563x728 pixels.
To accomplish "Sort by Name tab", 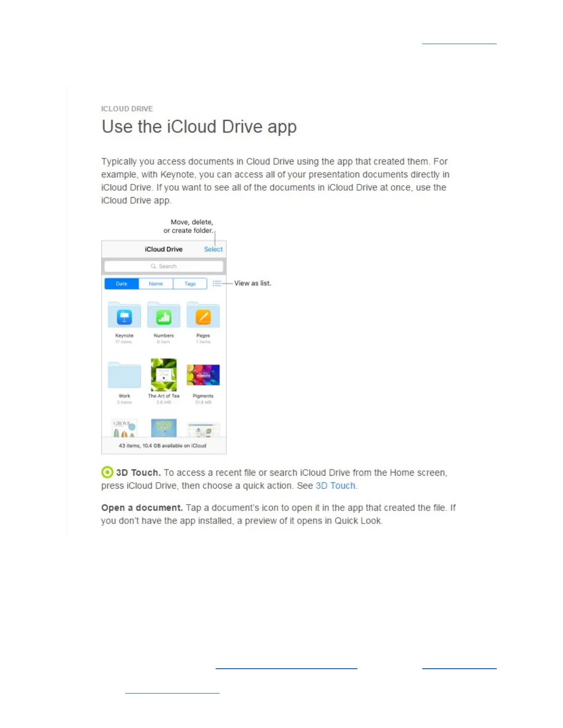I will (x=156, y=284).
